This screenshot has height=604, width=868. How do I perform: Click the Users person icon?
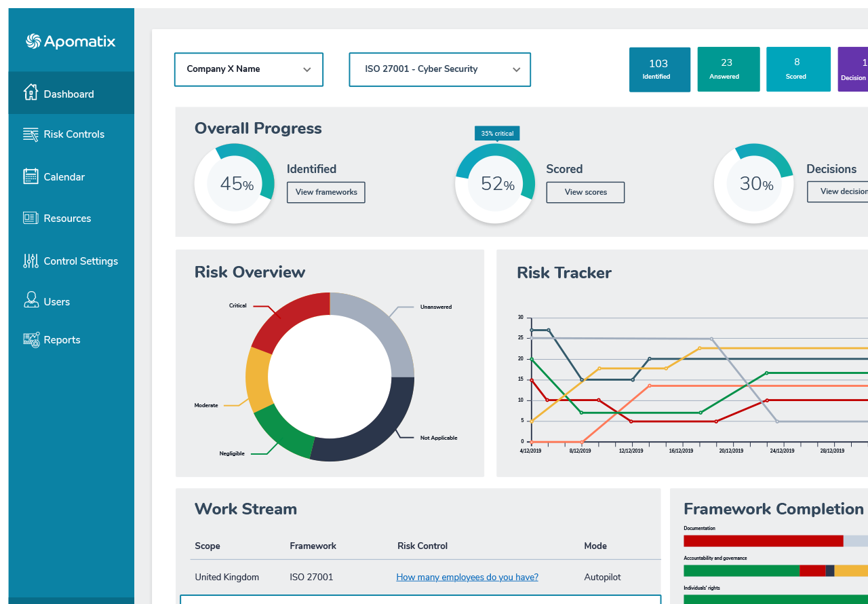(x=31, y=301)
